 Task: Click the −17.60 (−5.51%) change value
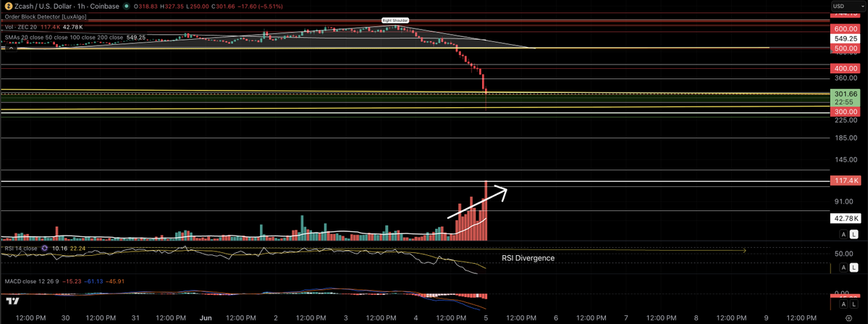tap(260, 6)
